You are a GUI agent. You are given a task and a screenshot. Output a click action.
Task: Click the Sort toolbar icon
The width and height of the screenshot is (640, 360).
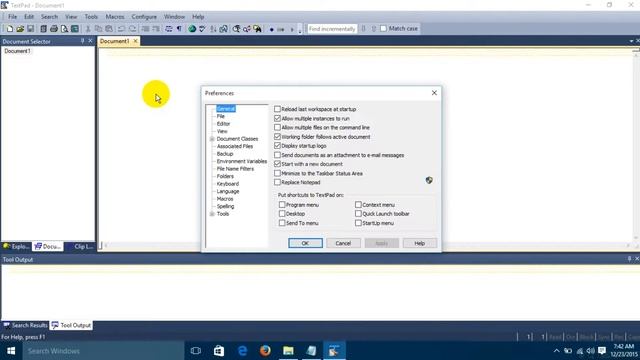tap(213, 29)
